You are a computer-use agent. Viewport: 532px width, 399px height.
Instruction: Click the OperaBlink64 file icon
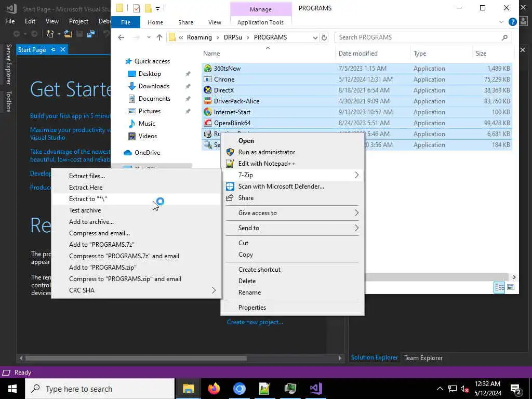(x=208, y=123)
